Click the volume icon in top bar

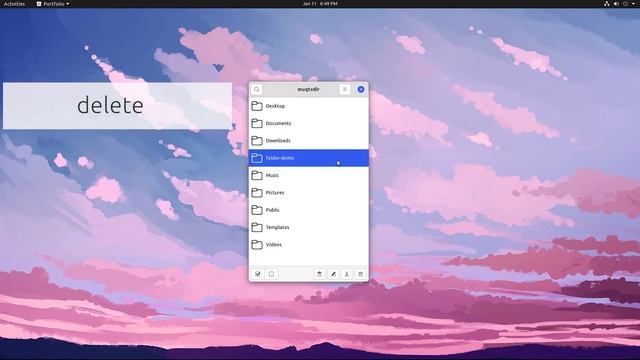[616, 4]
